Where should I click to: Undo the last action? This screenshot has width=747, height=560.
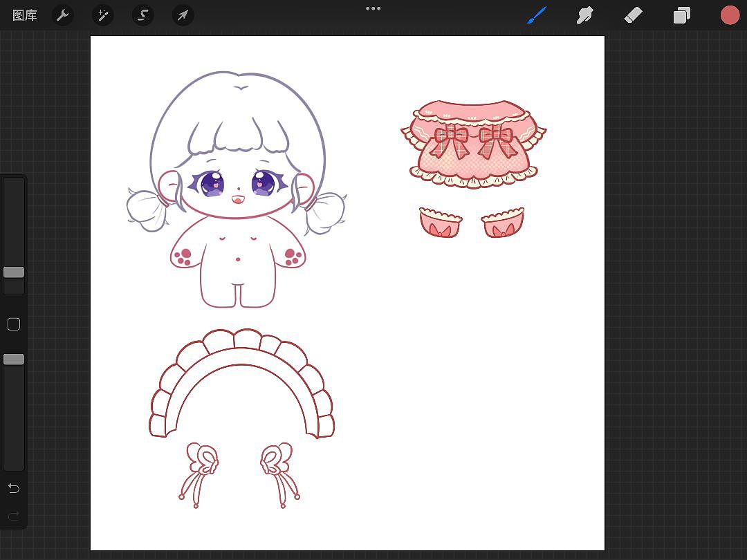(x=14, y=488)
